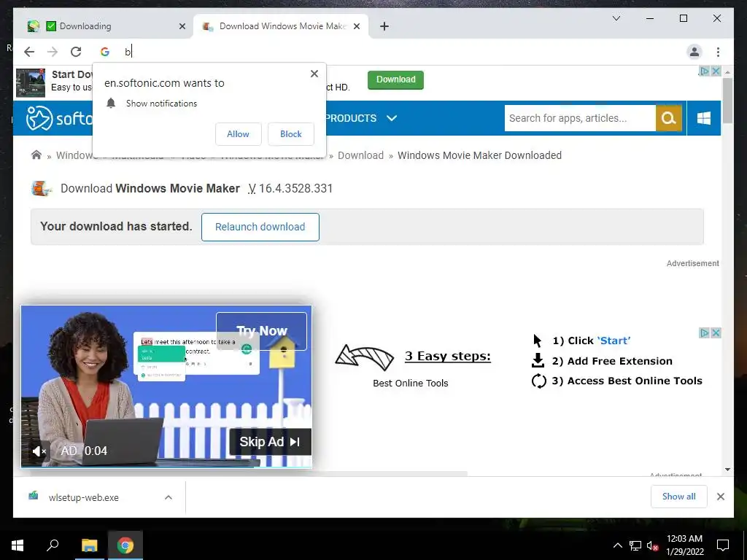
Task: Close the Download Windows Movie Maker tab
Action: [356, 26]
